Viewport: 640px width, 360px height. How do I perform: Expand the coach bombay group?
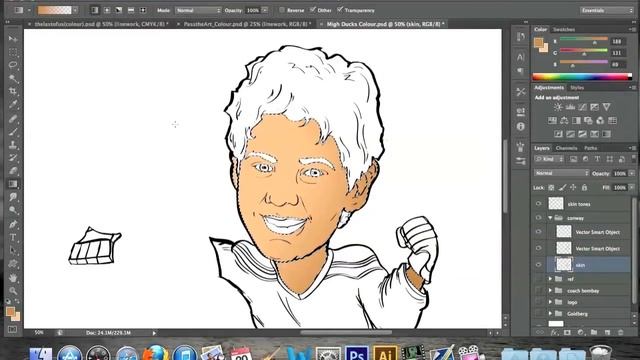[550, 291]
